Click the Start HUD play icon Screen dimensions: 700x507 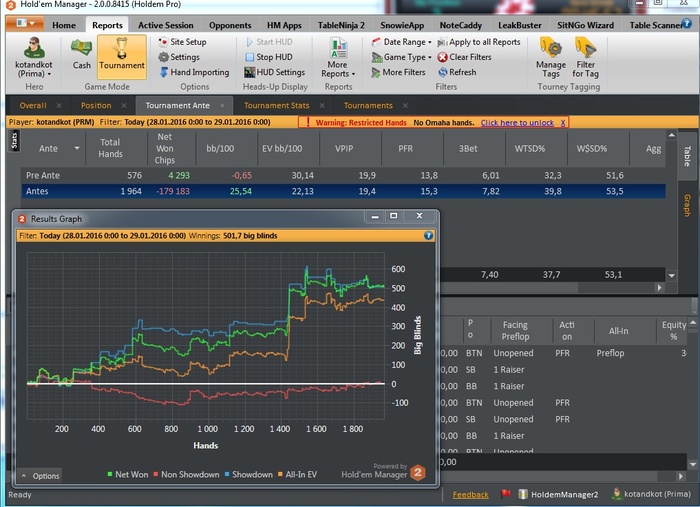[250, 42]
